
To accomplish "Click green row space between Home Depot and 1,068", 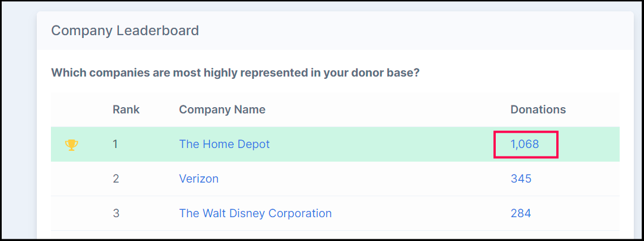I will [385, 144].
